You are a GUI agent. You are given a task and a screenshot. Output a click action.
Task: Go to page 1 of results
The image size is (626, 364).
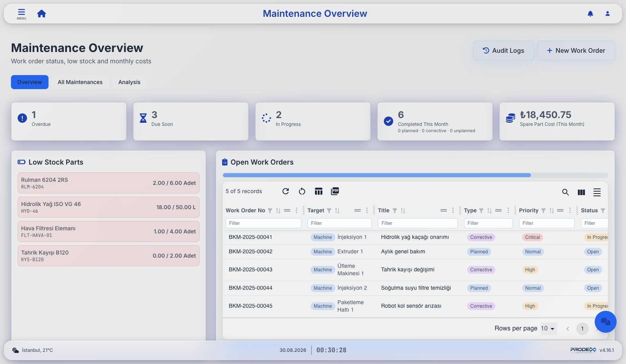tap(583, 328)
